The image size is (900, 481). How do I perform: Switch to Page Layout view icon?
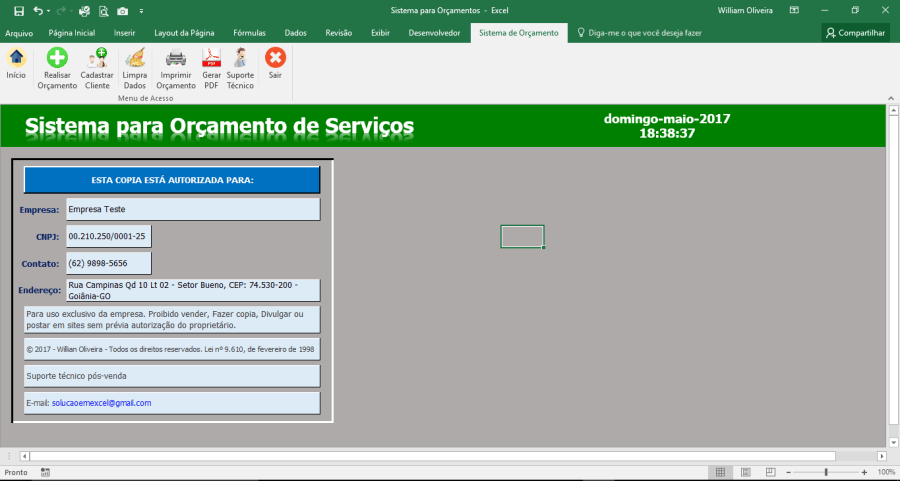pos(746,472)
